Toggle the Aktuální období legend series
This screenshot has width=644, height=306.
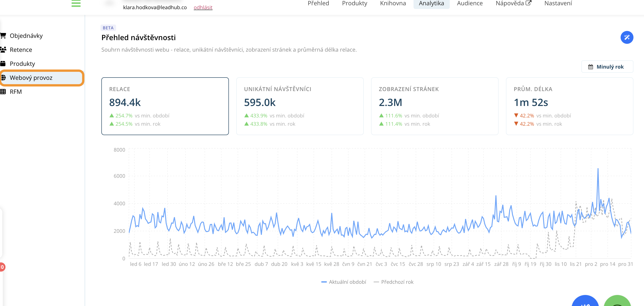click(x=344, y=282)
